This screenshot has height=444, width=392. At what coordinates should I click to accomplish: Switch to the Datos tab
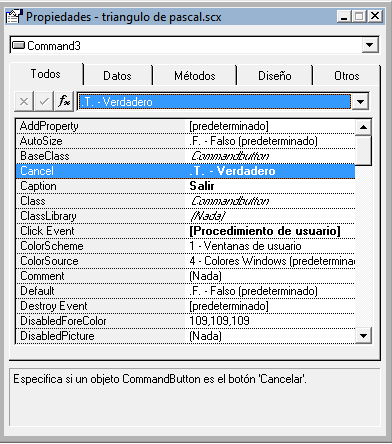coord(117,76)
